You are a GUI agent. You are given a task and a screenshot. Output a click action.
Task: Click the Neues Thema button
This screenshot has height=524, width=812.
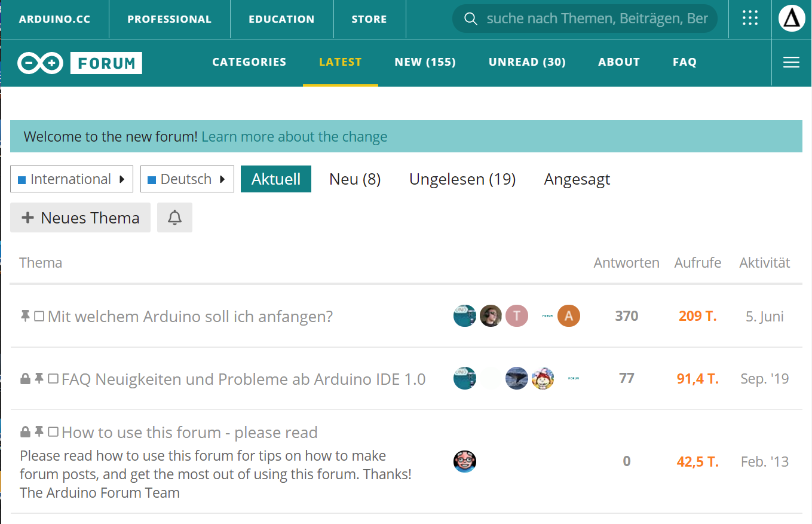point(80,217)
